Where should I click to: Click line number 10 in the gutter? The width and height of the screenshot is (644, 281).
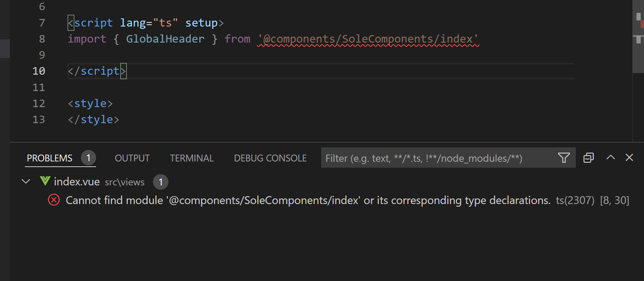point(39,71)
